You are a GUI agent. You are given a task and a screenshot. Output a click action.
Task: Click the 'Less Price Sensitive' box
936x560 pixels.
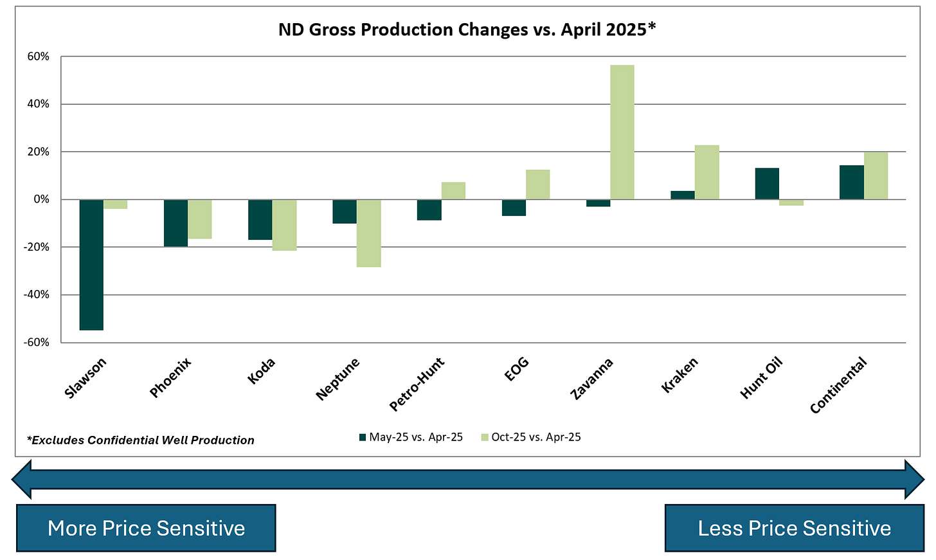[794, 528]
